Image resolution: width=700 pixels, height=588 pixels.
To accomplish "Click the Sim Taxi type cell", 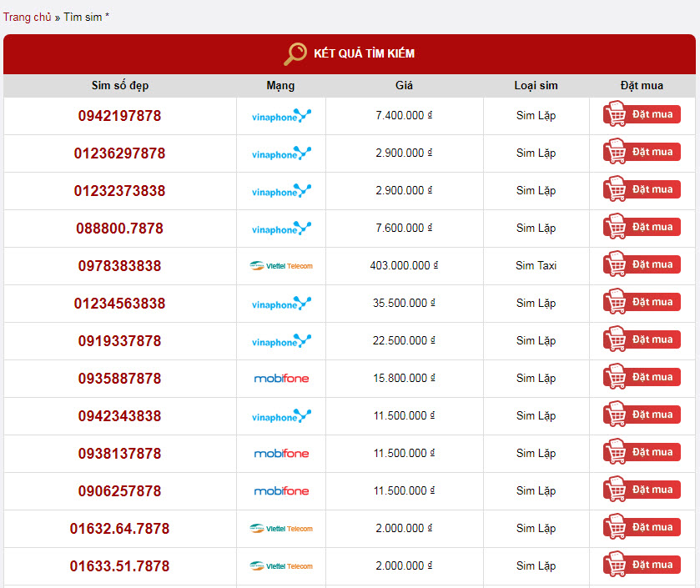I will (536, 265).
